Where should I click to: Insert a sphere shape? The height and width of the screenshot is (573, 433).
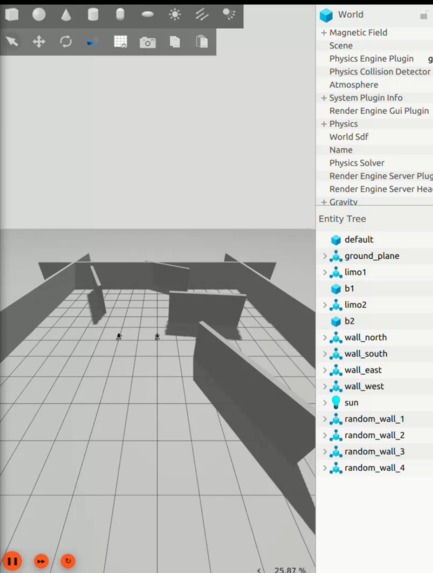click(x=39, y=15)
